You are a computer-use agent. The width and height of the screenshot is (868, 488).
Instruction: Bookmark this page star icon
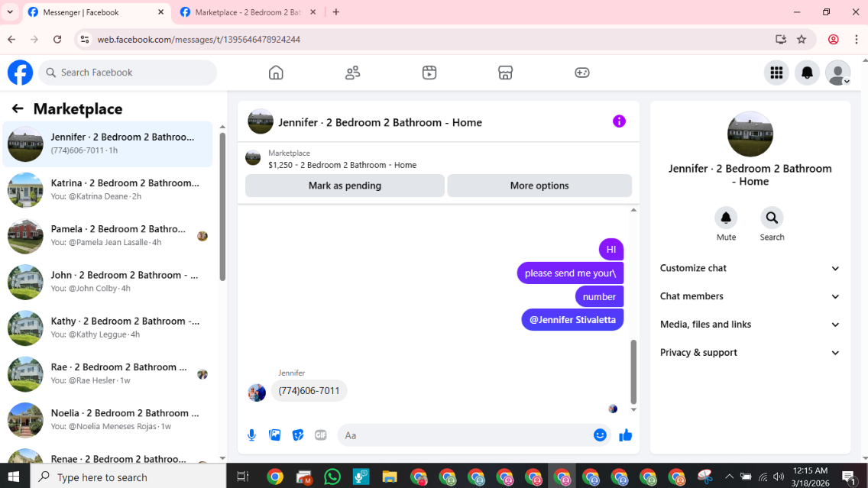click(x=802, y=39)
